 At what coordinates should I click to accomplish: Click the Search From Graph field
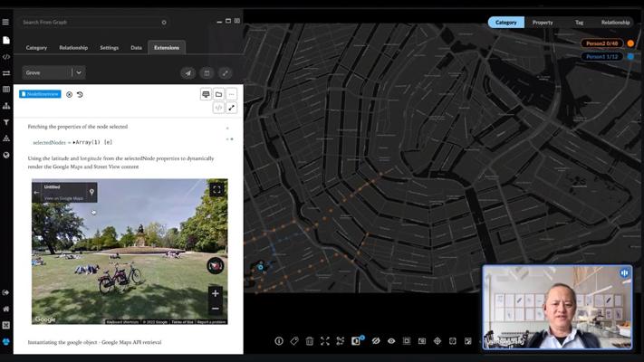click(91, 22)
